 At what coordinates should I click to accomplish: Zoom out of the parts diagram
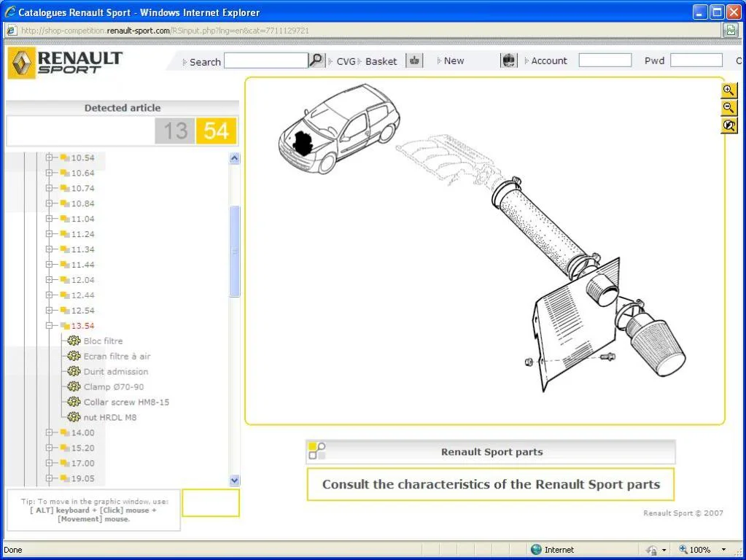[x=728, y=107]
